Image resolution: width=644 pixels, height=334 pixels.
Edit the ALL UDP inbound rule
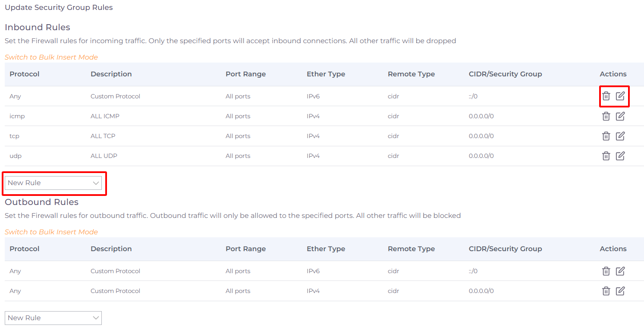[x=620, y=156]
